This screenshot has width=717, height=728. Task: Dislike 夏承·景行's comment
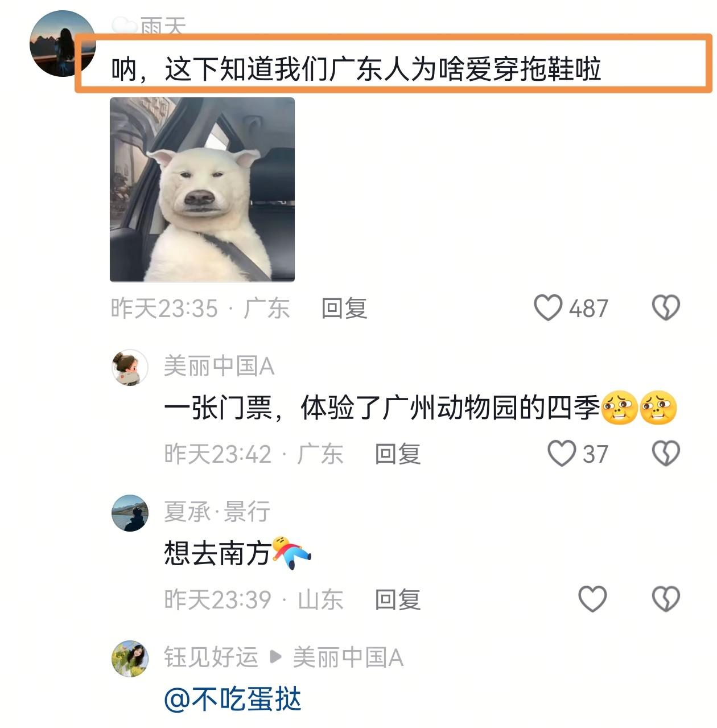pos(665,599)
